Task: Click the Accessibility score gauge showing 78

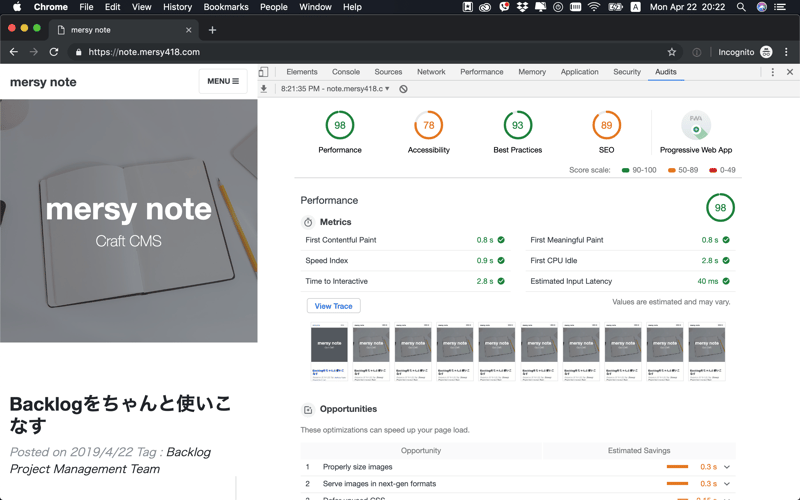Action: pos(429,126)
